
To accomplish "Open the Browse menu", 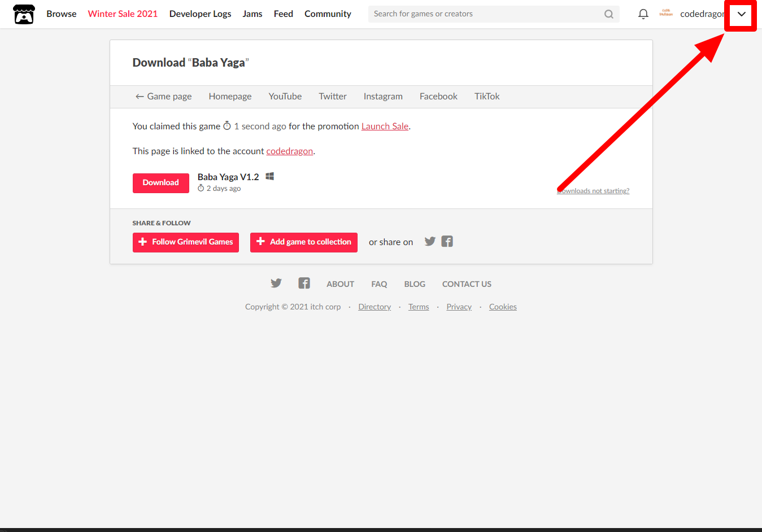I will 62,14.
